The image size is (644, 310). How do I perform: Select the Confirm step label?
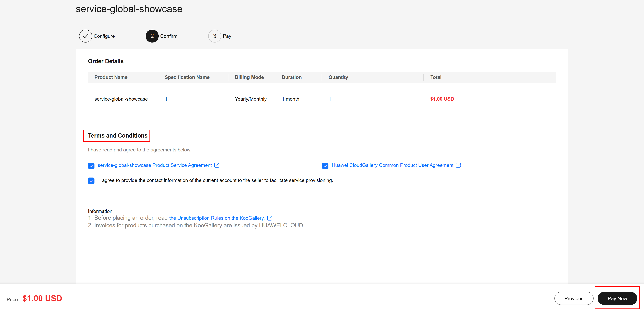pos(169,36)
